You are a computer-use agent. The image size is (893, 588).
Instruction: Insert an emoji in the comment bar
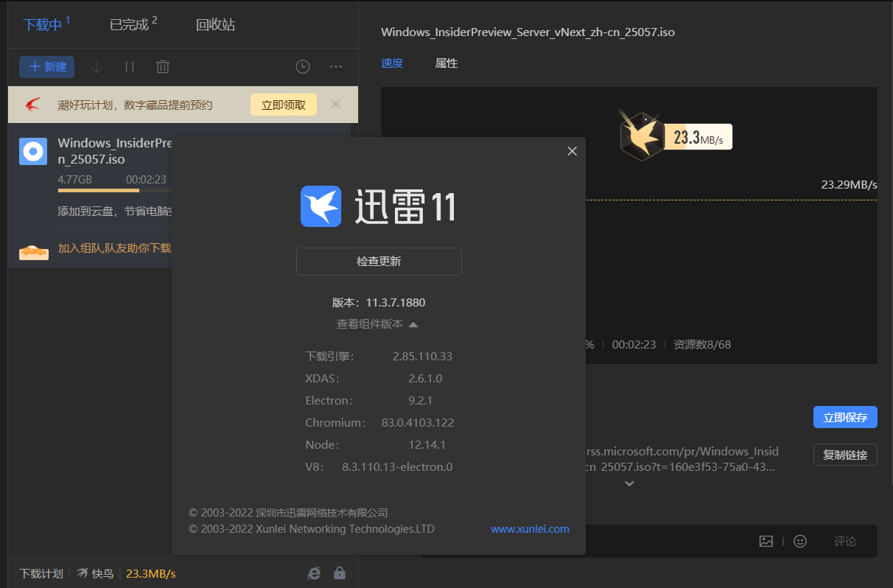tap(800, 541)
